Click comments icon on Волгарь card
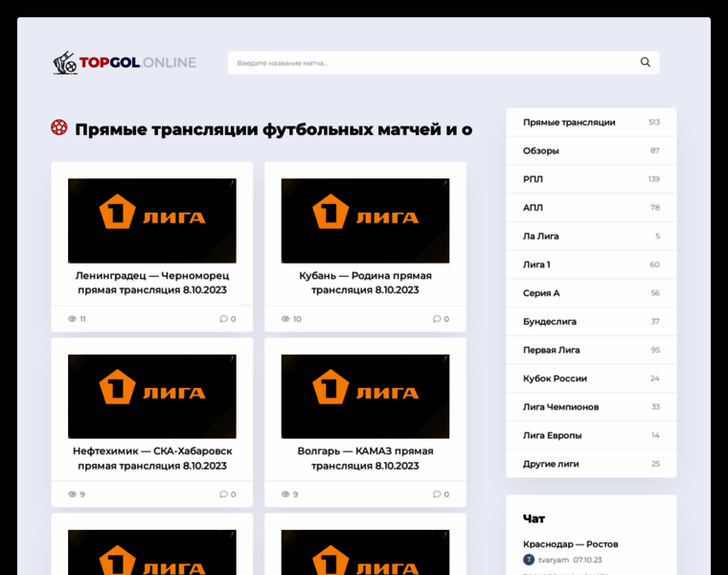This screenshot has height=575, width=728. point(437,494)
